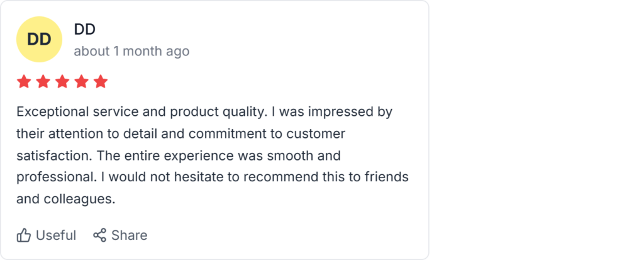The height and width of the screenshot is (260, 644).
Task: Mark the review as Useful
Action: pyautogui.click(x=55, y=235)
